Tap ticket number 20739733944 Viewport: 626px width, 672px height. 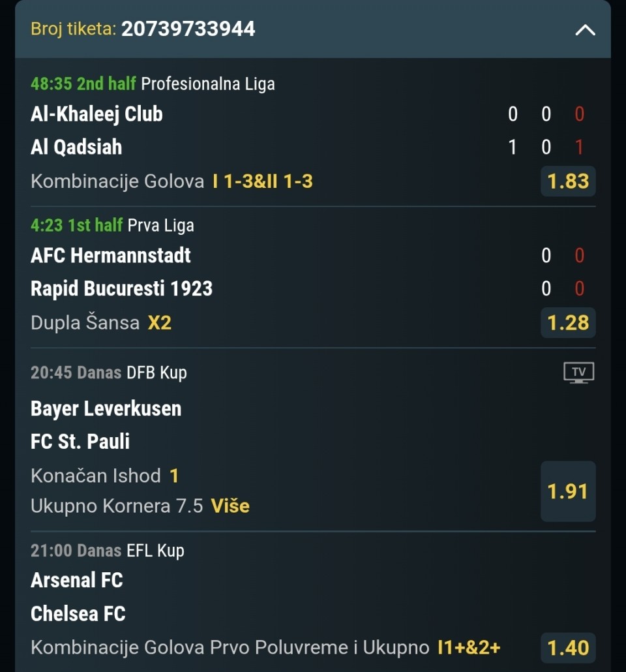188,29
